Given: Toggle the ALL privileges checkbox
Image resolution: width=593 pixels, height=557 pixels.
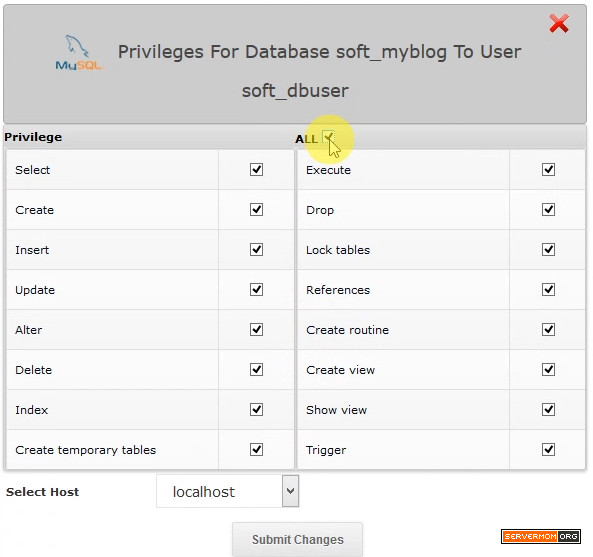Looking at the screenshot, I should [328, 137].
